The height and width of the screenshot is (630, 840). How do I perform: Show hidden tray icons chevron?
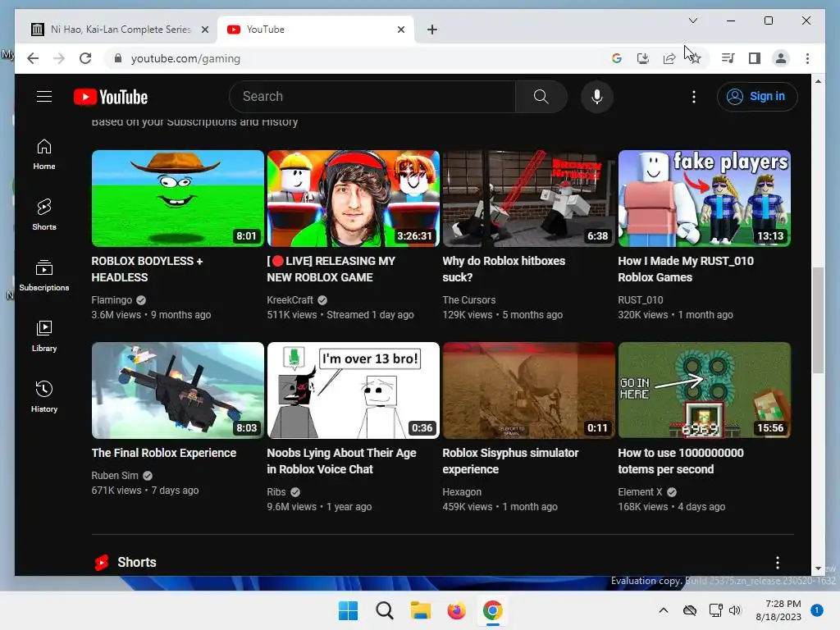[x=663, y=610]
